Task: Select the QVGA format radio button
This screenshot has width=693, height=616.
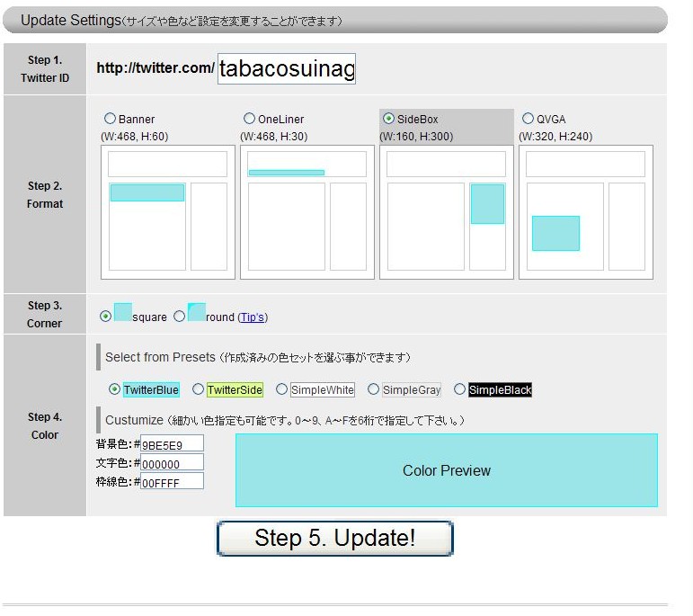Action: pyautogui.click(x=528, y=119)
